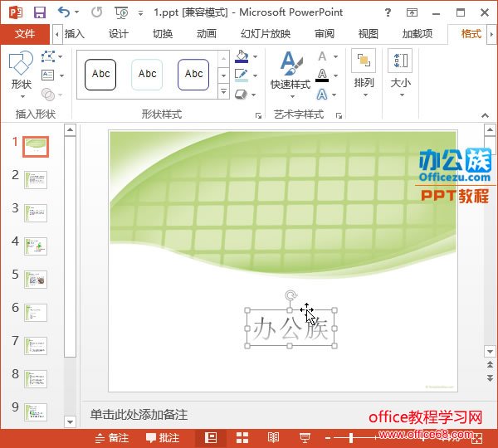Open the shape styles dialog launcher
The height and width of the screenshot is (448, 498).
(x=258, y=115)
